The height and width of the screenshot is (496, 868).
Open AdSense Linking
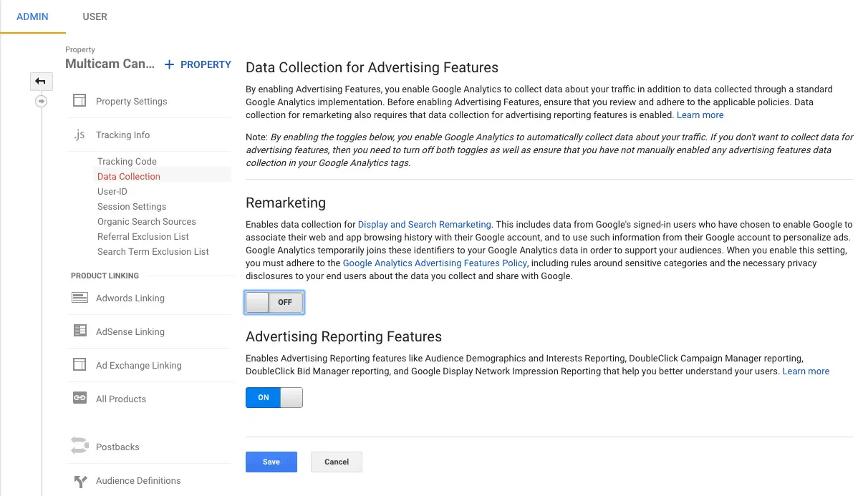pos(129,331)
